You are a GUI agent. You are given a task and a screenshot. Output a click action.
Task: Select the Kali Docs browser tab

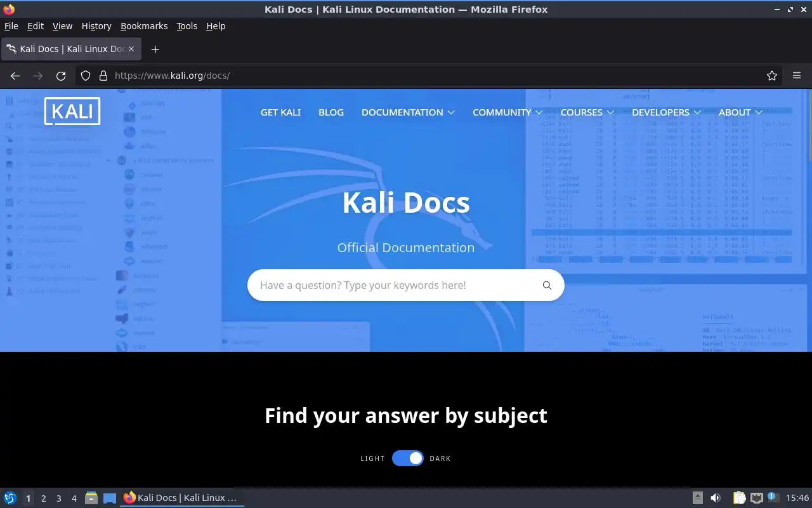point(71,49)
